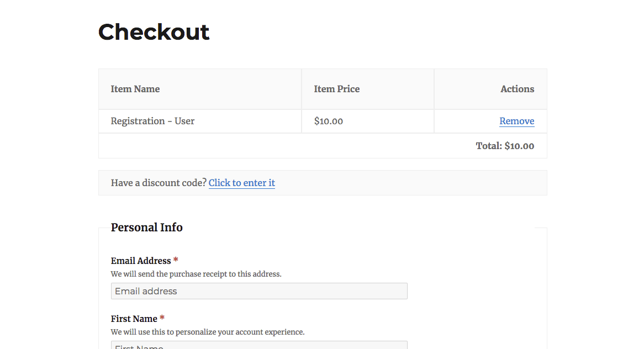Click the First Name field label

134,319
